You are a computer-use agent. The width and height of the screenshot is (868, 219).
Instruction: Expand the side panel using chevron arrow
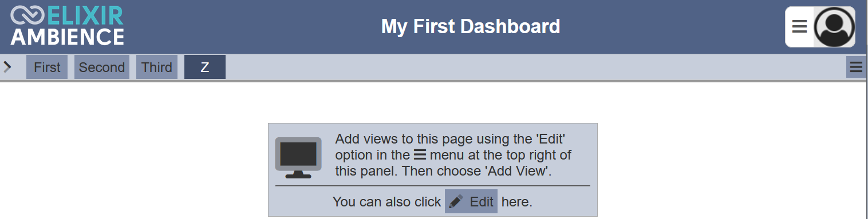coord(7,67)
